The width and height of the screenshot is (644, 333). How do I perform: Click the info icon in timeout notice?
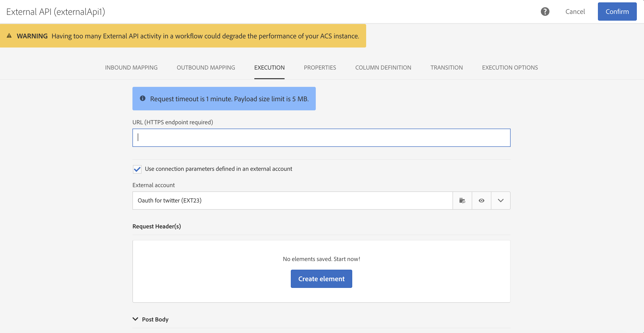coord(143,99)
